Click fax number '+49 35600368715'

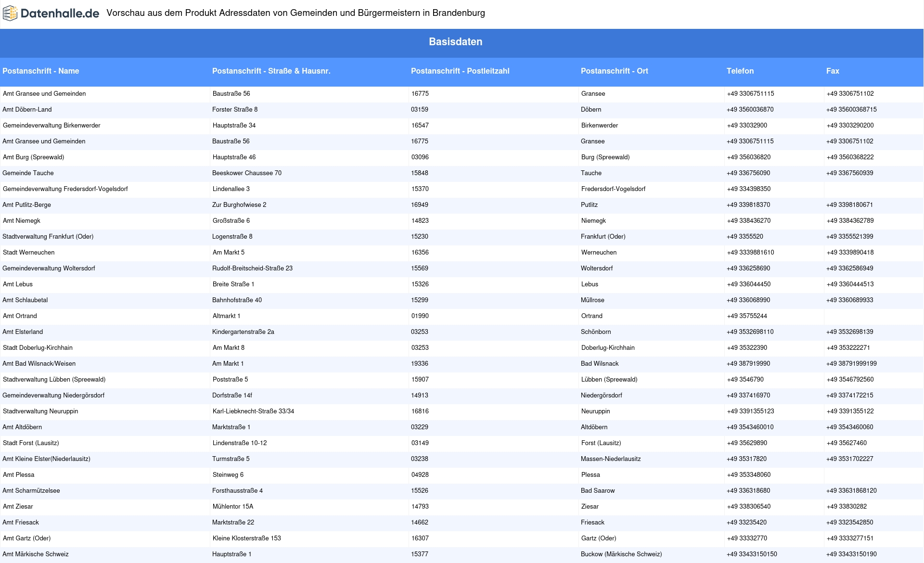click(x=851, y=109)
